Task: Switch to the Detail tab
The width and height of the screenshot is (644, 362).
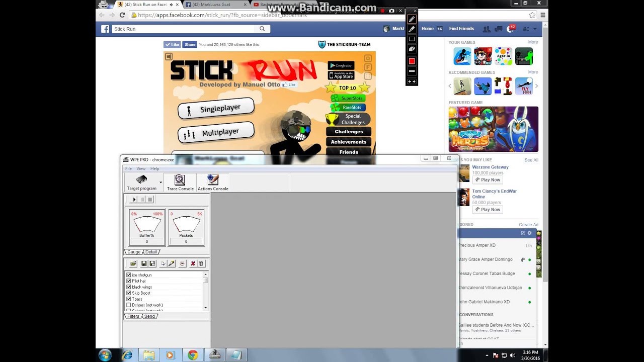Action: (151, 252)
